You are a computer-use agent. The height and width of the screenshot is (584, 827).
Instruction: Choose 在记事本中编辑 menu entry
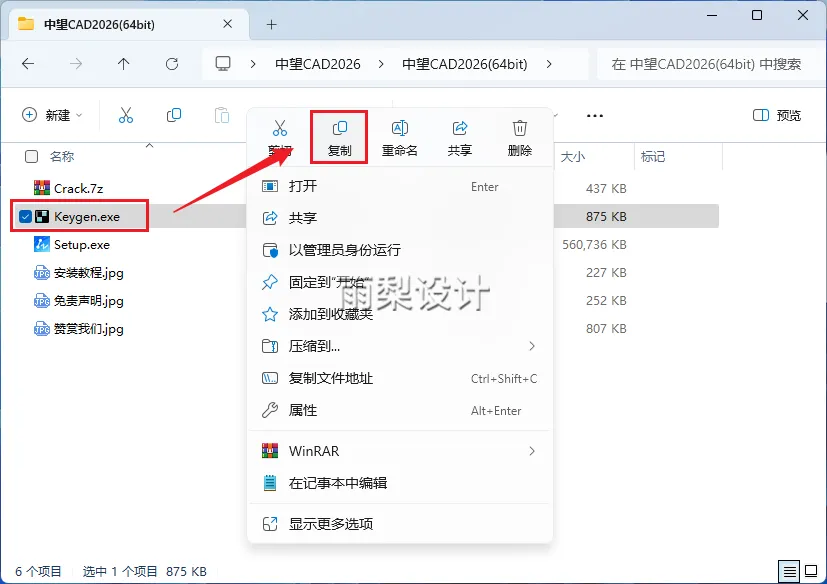pos(400,483)
